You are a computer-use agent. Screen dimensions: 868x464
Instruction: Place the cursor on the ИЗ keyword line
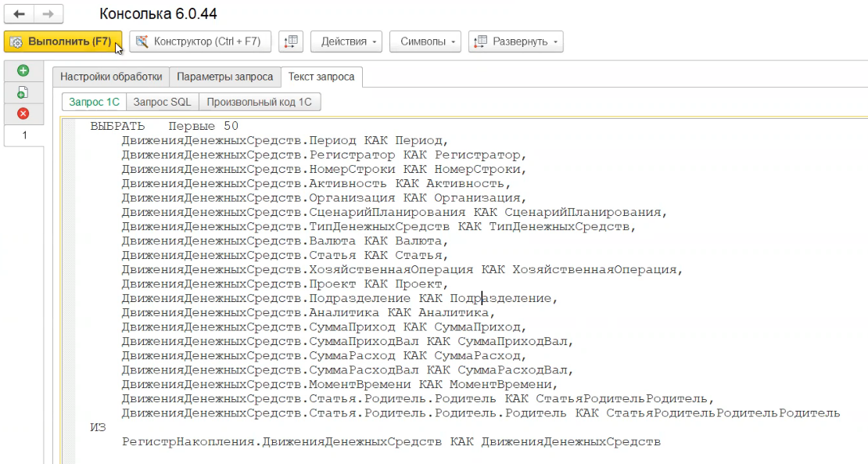(98, 427)
